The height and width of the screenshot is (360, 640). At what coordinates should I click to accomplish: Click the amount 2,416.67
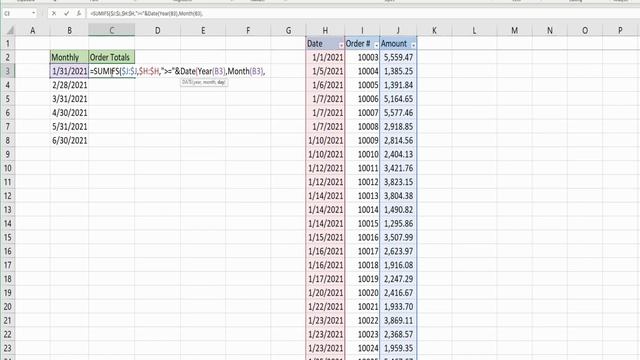tap(398, 293)
